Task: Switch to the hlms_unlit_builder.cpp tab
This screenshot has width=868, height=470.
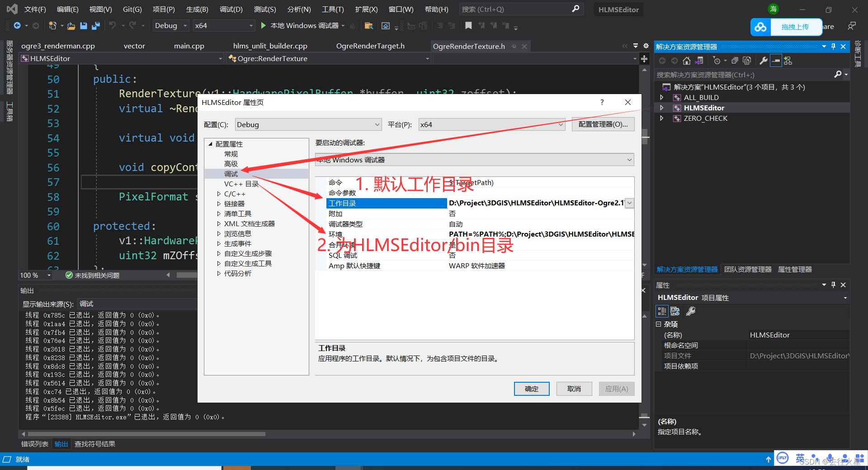Action: (x=270, y=46)
